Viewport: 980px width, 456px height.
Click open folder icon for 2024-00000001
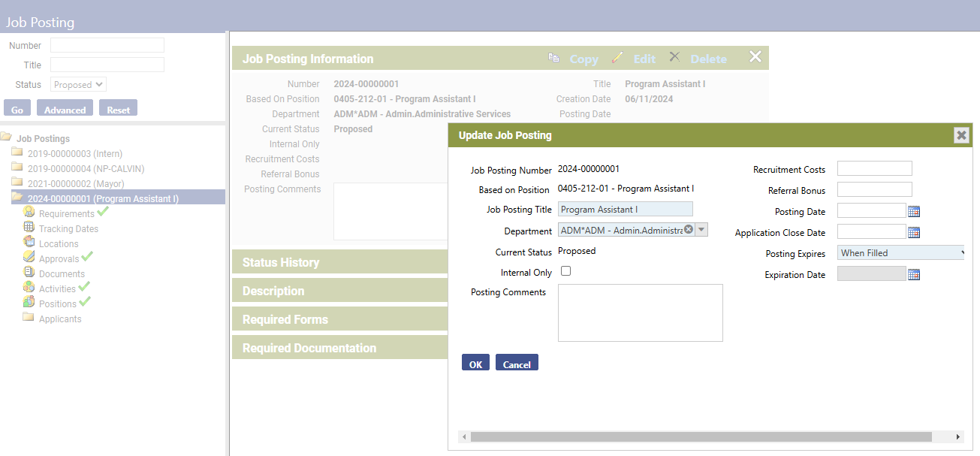[x=17, y=198]
